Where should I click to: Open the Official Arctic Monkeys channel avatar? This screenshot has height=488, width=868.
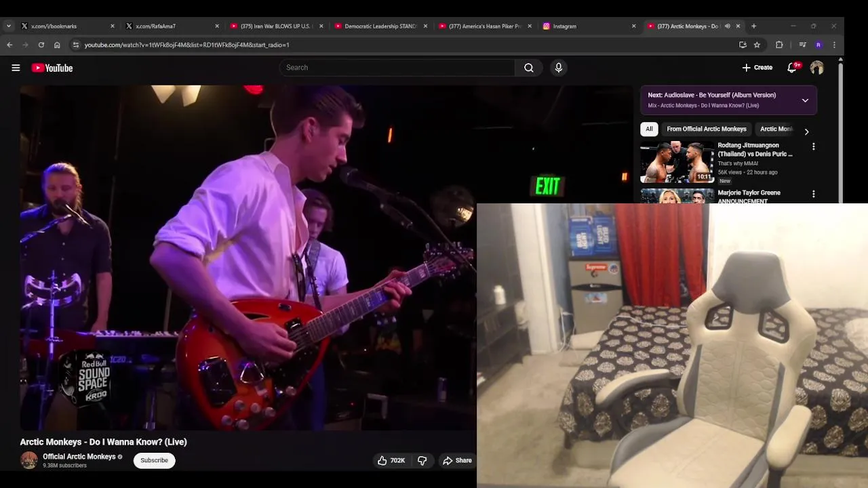pyautogui.click(x=28, y=460)
